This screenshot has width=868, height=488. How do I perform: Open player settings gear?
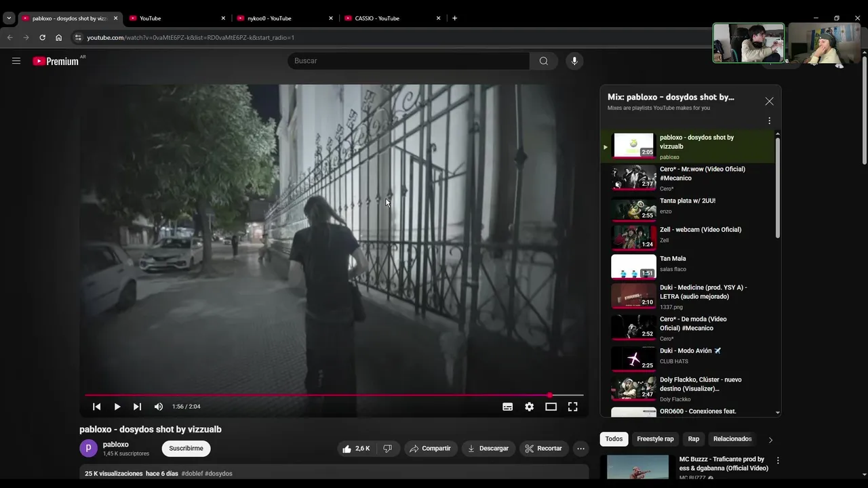pos(530,407)
